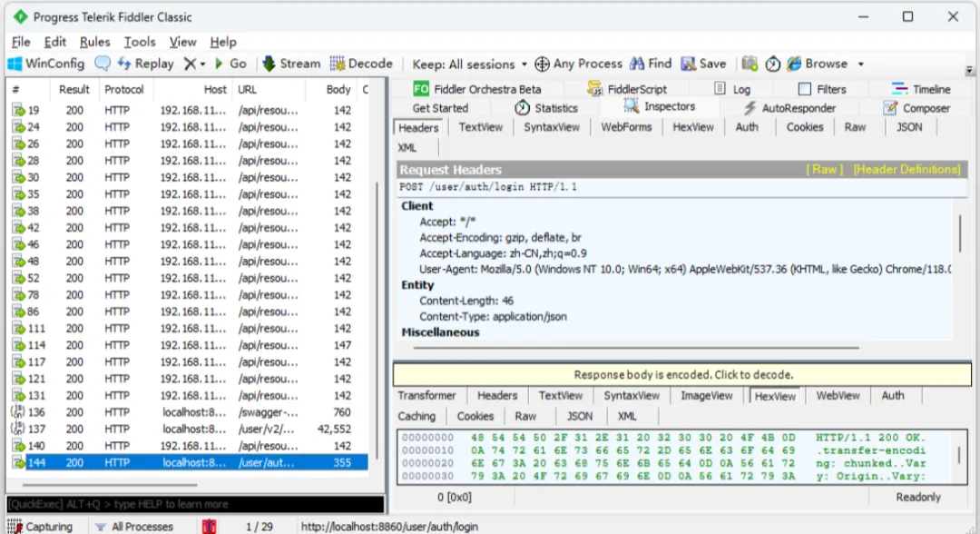Click the QuickExec command input box
The height and width of the screenshot is (534, 980).
(195, 504)
